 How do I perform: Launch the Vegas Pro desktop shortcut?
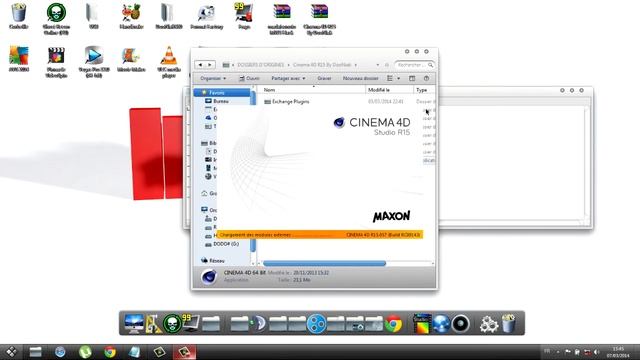tap(94, 61)
